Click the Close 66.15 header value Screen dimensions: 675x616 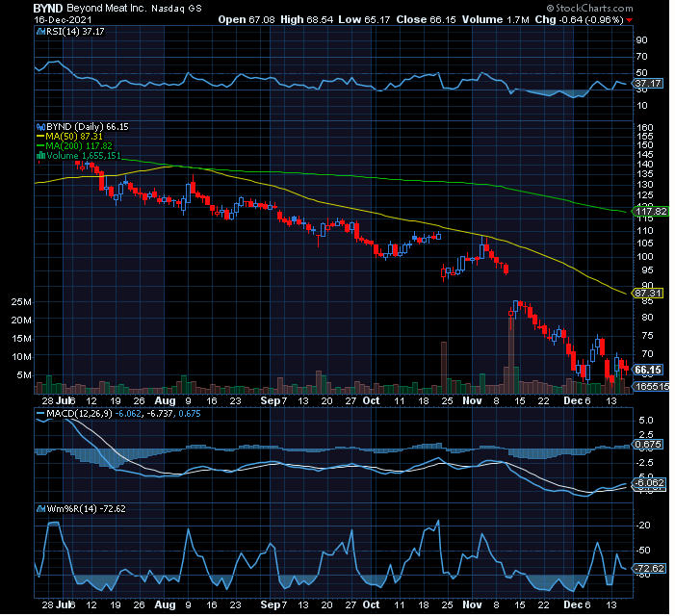(426, 20)
